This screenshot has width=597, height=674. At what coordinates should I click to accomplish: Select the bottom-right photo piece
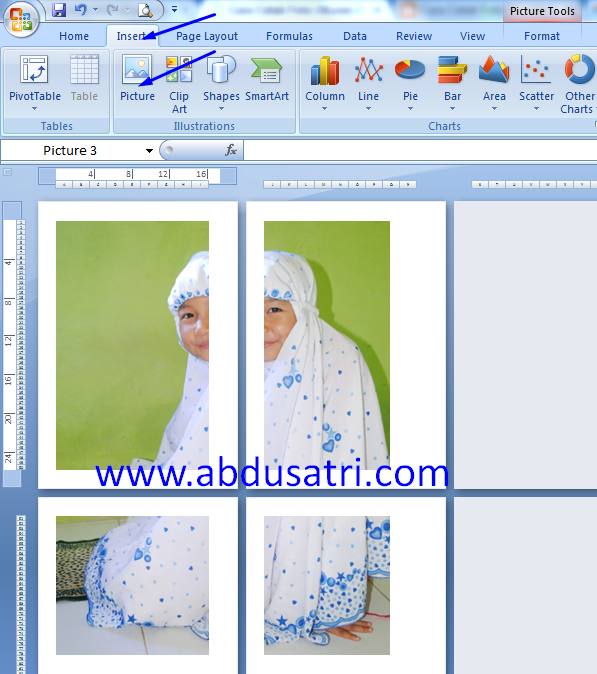[x=327, y=585]
